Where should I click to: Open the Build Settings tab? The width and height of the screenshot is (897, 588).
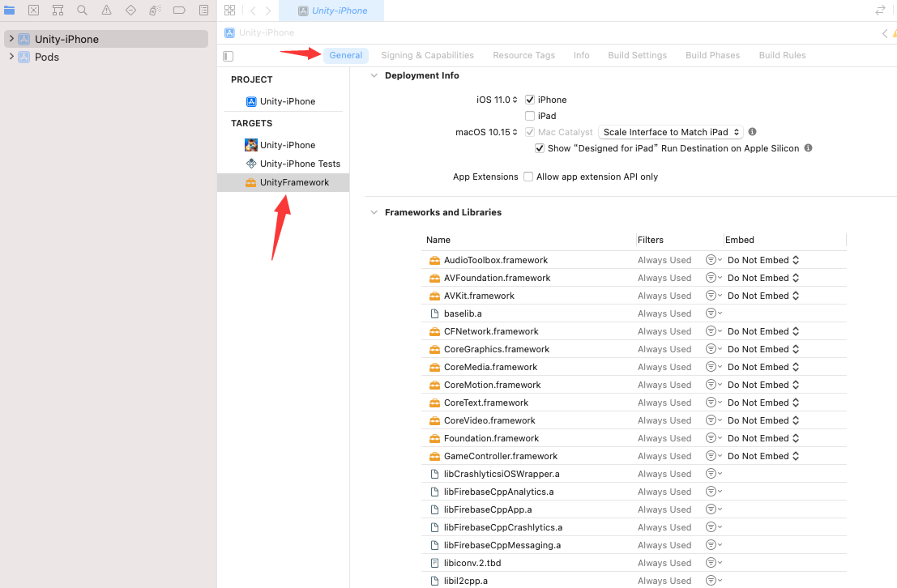(637, 56)
